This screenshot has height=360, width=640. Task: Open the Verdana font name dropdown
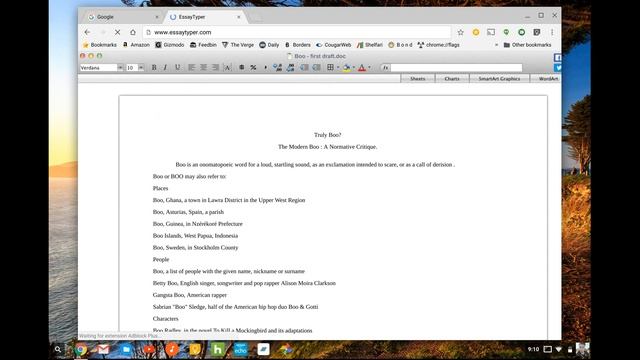(x=120, y=67)
